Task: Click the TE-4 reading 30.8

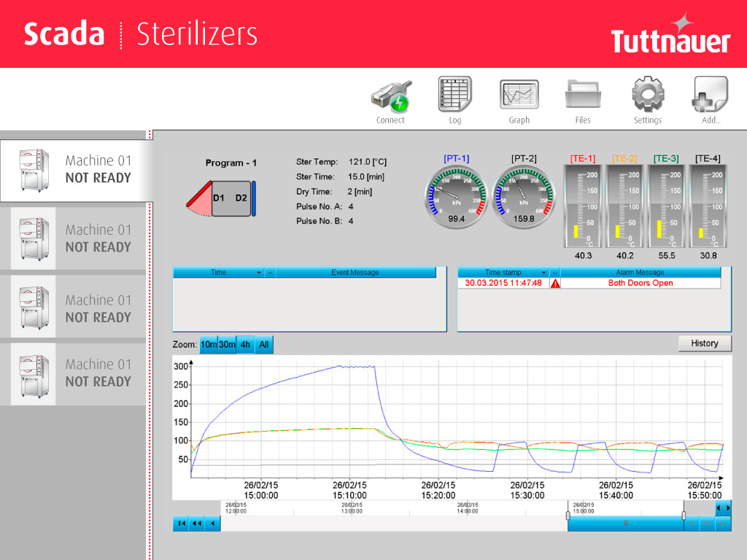Action: click(x=708, y=256)
